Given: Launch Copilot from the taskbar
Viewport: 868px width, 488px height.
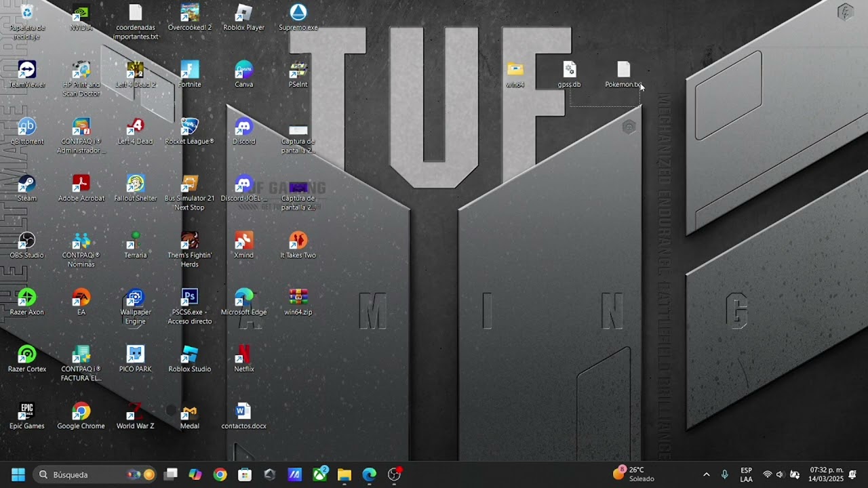Looking at the screenshot, I should tap(195, 474).
